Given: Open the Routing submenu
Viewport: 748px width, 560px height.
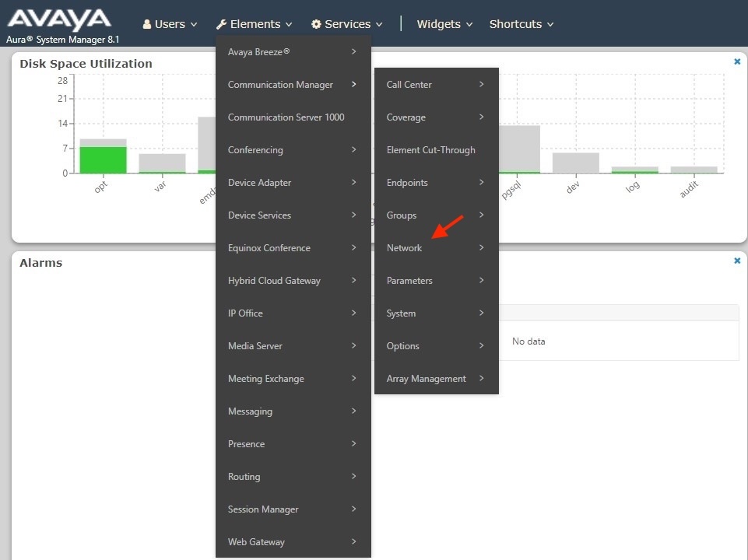Looking at the screenshot, I should 293,477.
